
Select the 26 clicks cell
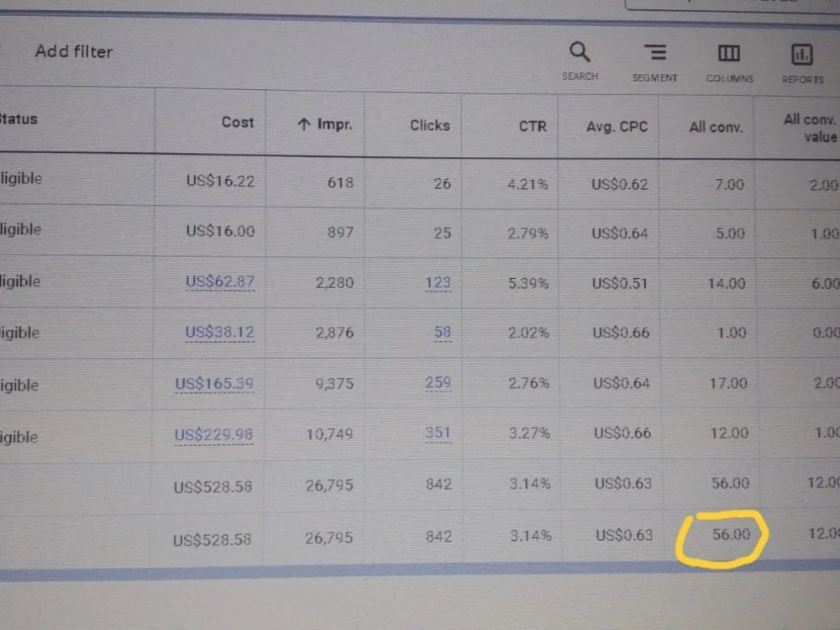443,184
